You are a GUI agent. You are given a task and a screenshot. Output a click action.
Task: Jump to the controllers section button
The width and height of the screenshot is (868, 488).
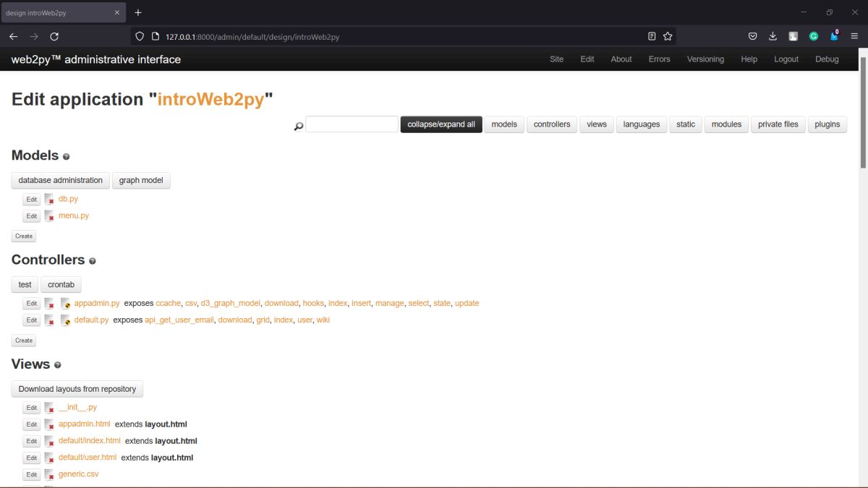pos(552,124)
